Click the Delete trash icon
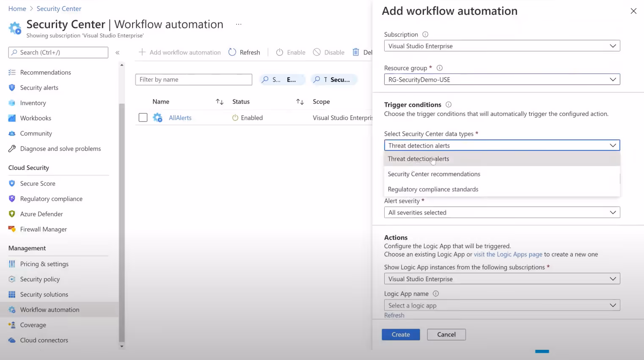This screenshot has width=644, height=360. coord(356,52)
